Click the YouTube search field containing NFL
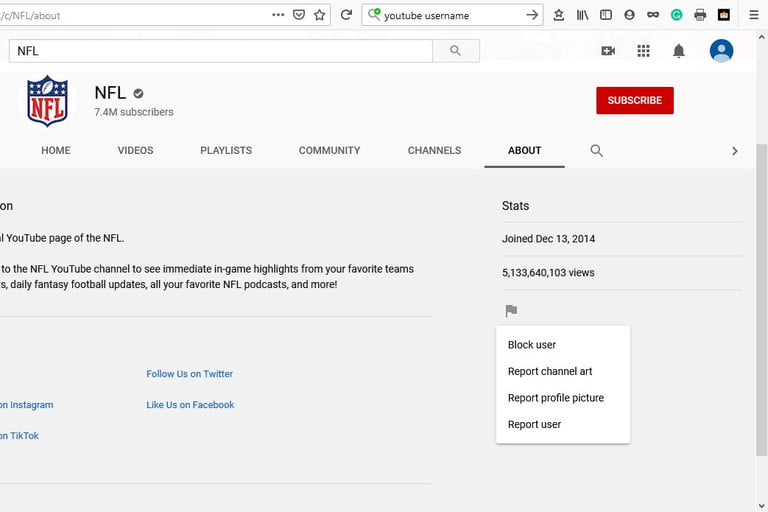 220,51
